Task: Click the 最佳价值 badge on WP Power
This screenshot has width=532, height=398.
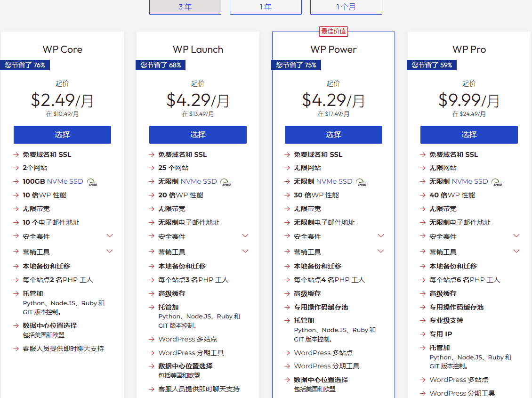Action: tap(333, 32)
